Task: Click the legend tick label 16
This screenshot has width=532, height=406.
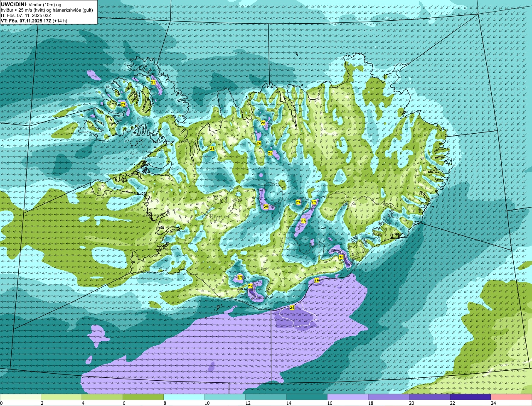Action: (329, 403)
